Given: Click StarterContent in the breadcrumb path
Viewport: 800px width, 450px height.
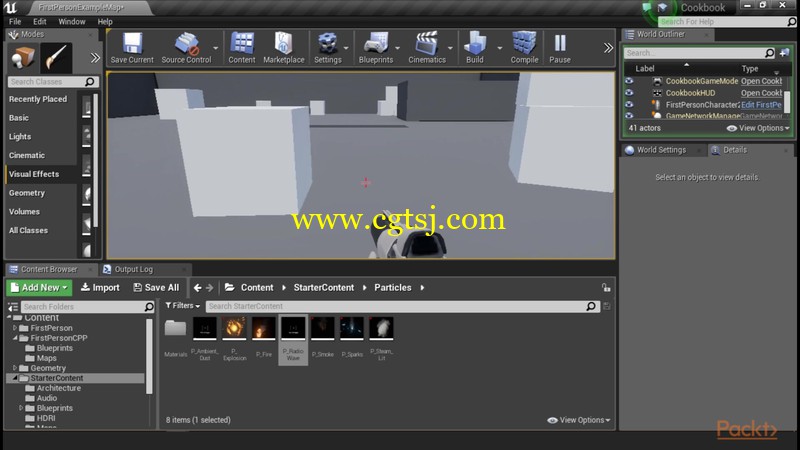Looking at the screenshot, I should point(323,288).
